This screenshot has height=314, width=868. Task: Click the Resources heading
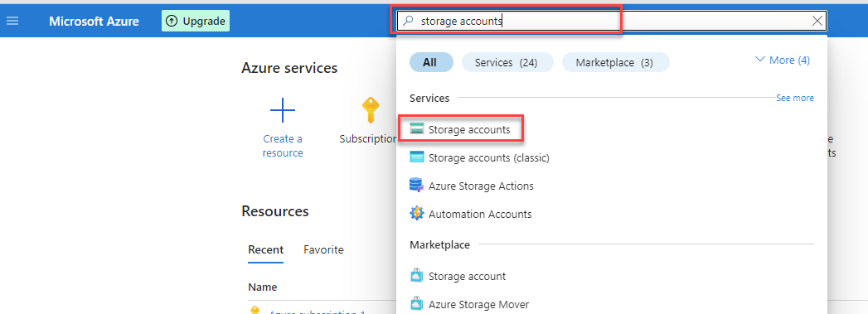[x=275, y=211]
